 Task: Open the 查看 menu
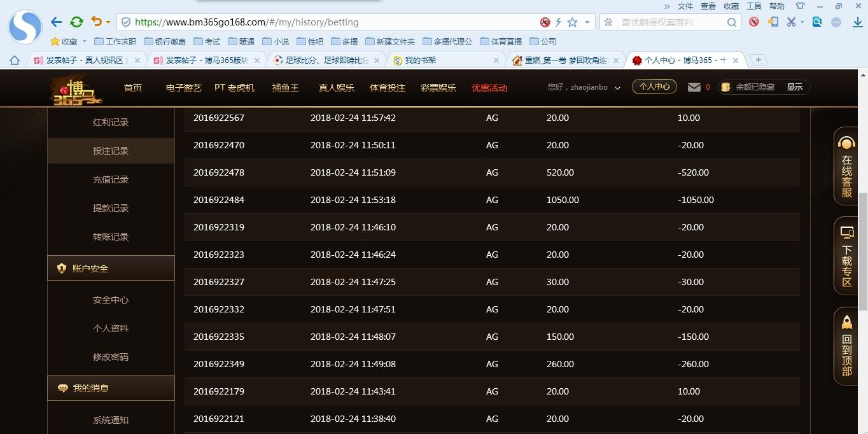coord(708,6)
